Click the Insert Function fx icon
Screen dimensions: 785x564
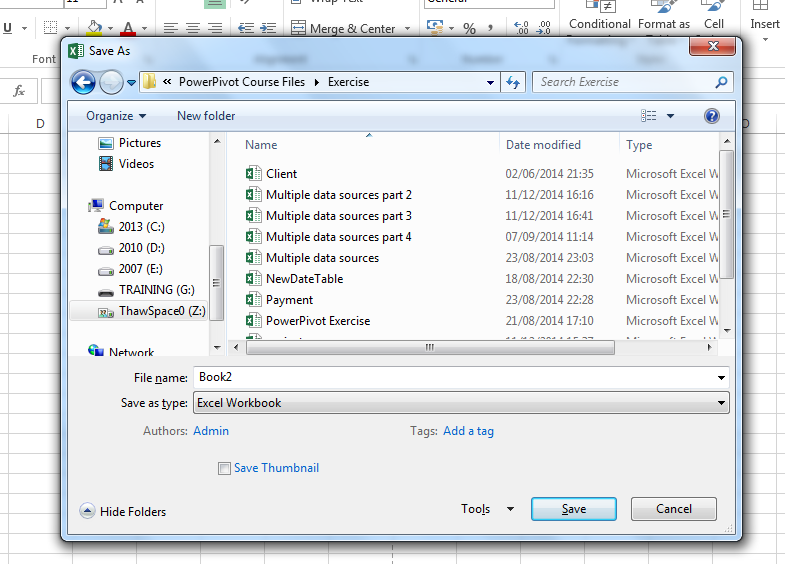pyautogui.click(x=19, y=91)
